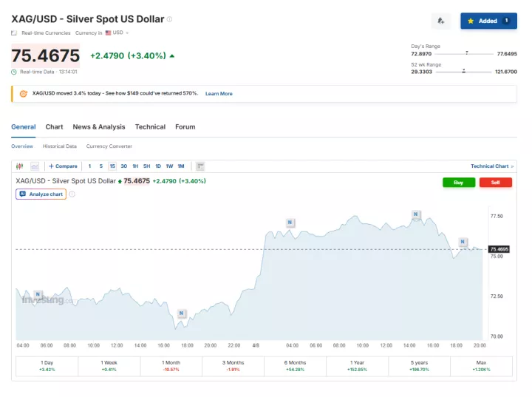Click the info icon next to page title
This screenshot has width=532, height=397.
pos(169,19)
